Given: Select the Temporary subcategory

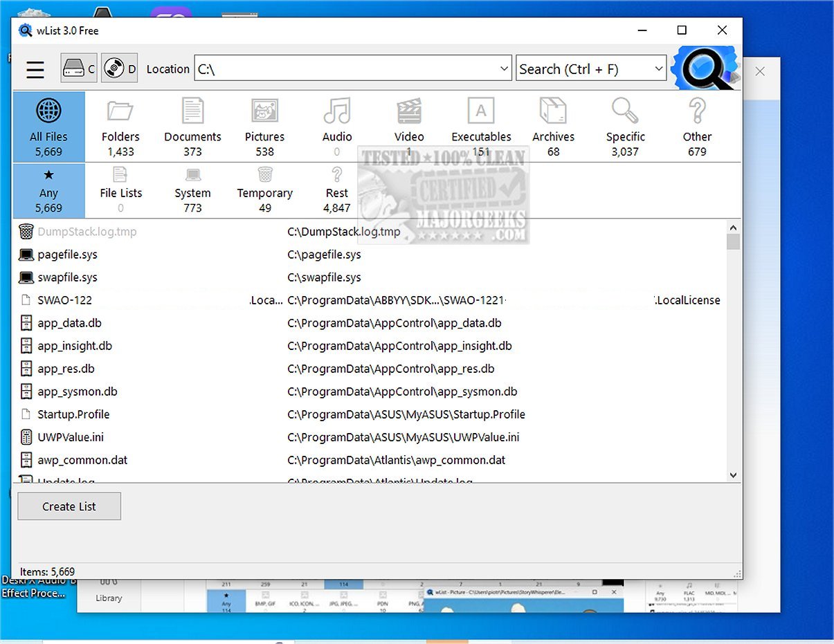Looking at the screenshot, I should click(264, 191).
